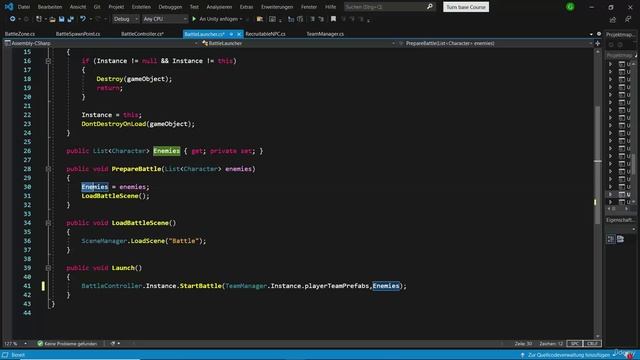Open the Hilfe menu
Image resolution: width=640 pixels, height=360 pixels.
pos(330,7)
